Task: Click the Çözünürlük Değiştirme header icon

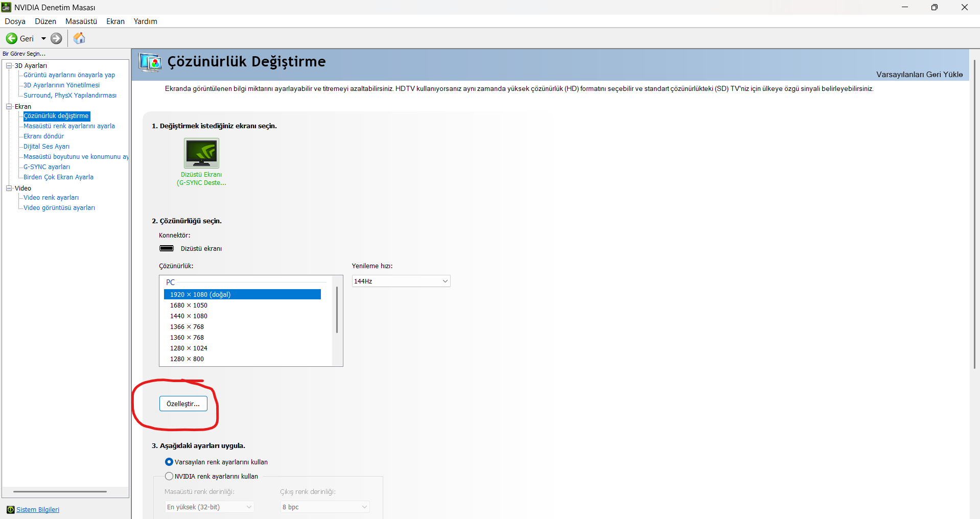Action: (150, 62)
